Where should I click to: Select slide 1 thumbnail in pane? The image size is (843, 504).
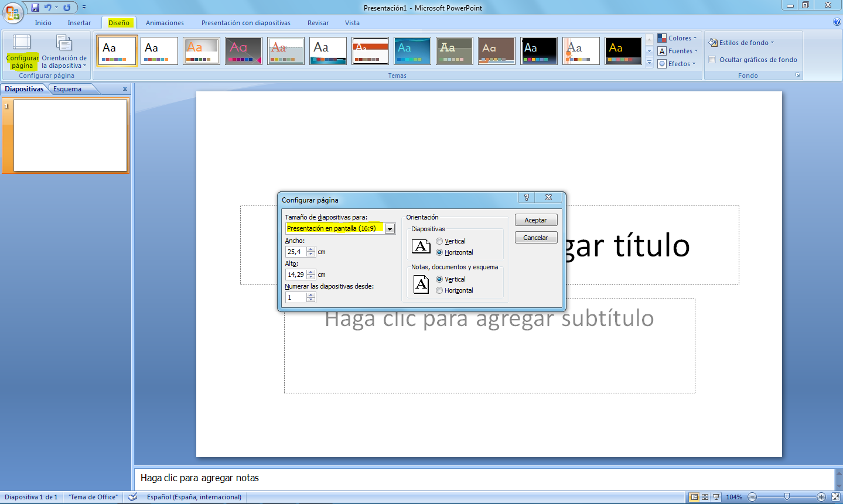coord(70,136)
